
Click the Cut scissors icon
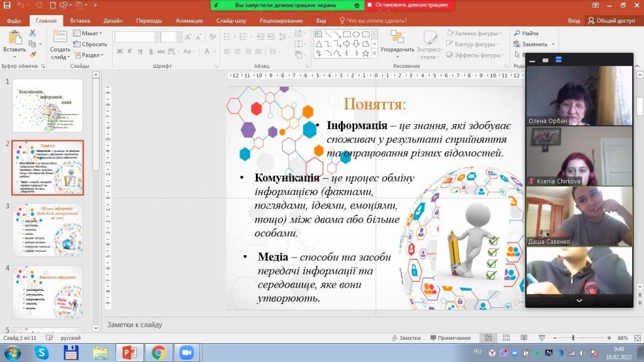pyautogui.click(x=33, y=33)
